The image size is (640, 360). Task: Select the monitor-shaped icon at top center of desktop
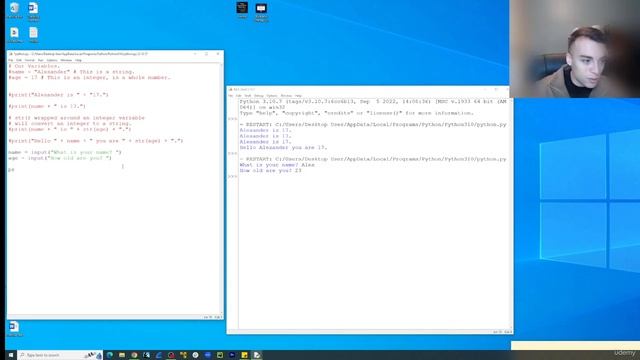pos(261,12)
